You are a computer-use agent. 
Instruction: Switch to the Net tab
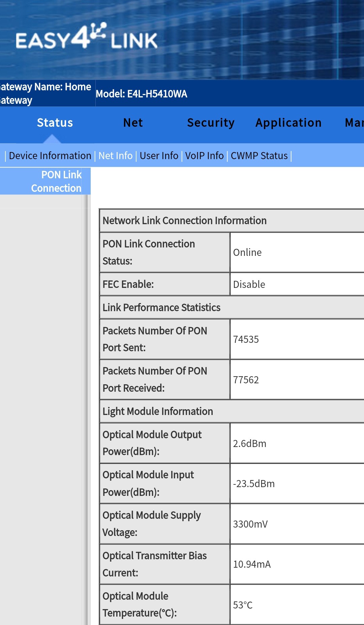133,123
